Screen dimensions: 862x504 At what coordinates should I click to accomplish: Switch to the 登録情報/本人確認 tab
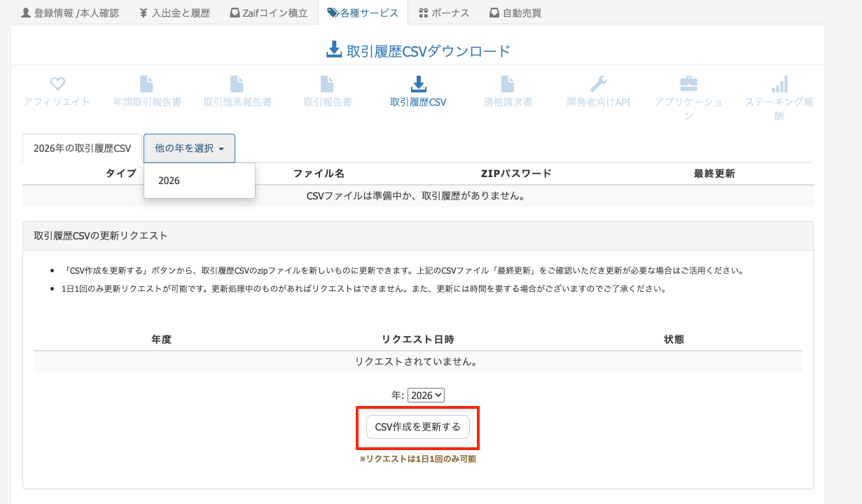tap(70, 13)
